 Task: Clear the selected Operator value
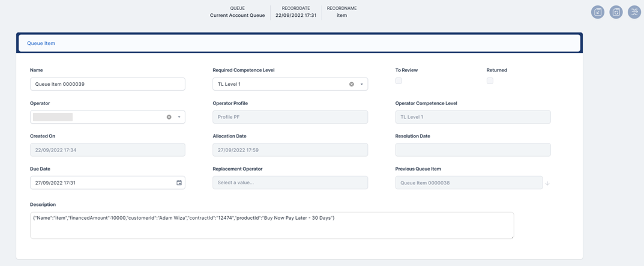(169, 117)
